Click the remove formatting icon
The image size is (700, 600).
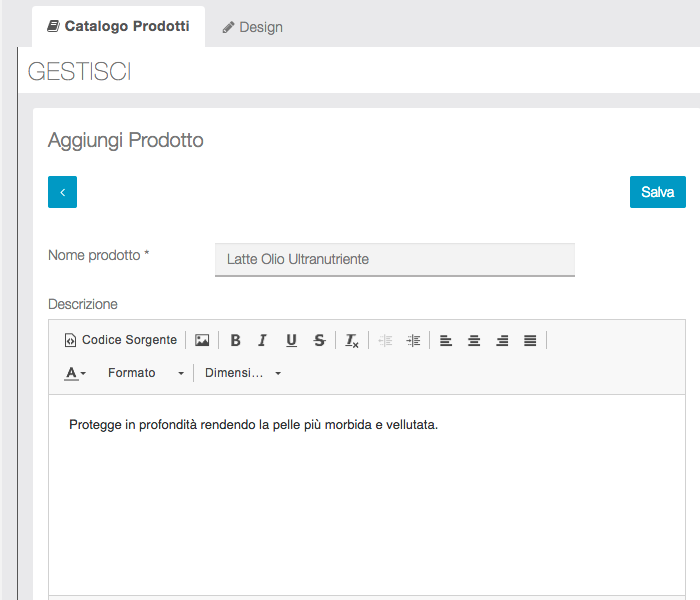(352, 340)
